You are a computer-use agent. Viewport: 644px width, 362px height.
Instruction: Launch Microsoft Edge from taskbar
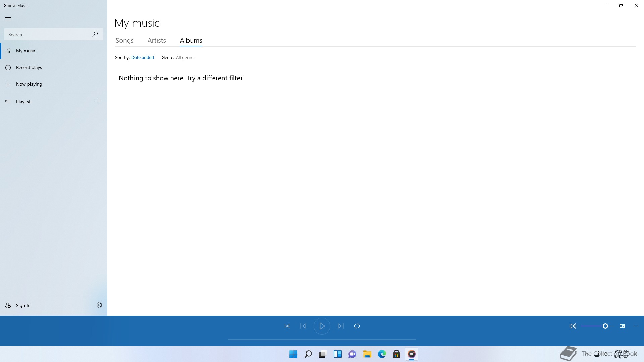pos(382,354)
